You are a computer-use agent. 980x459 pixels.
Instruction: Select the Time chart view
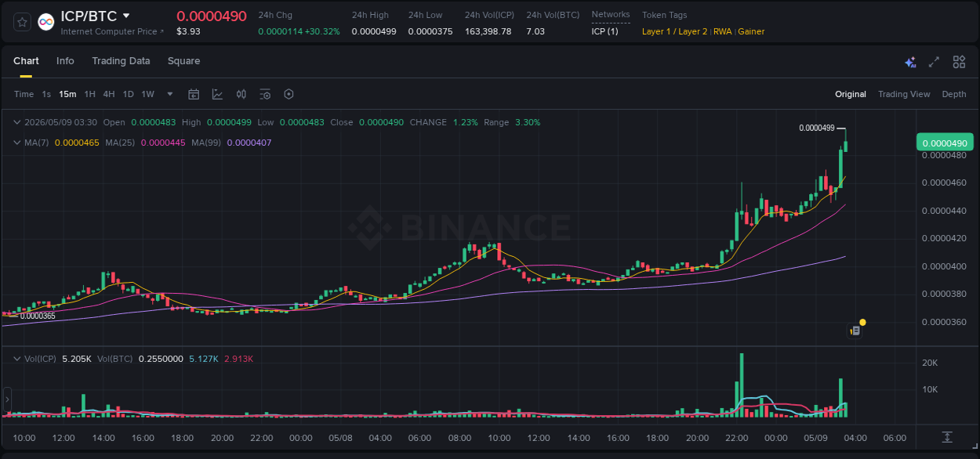point(24,94)
